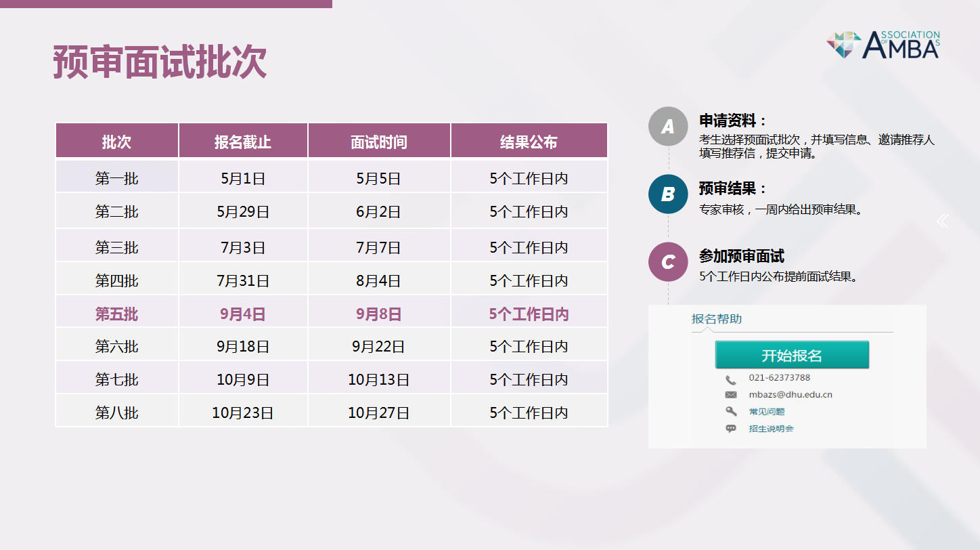The height and width of the screenshot is (550, 980).
Task: Select the highlighted 第五批 row cell
Action: 116,314
